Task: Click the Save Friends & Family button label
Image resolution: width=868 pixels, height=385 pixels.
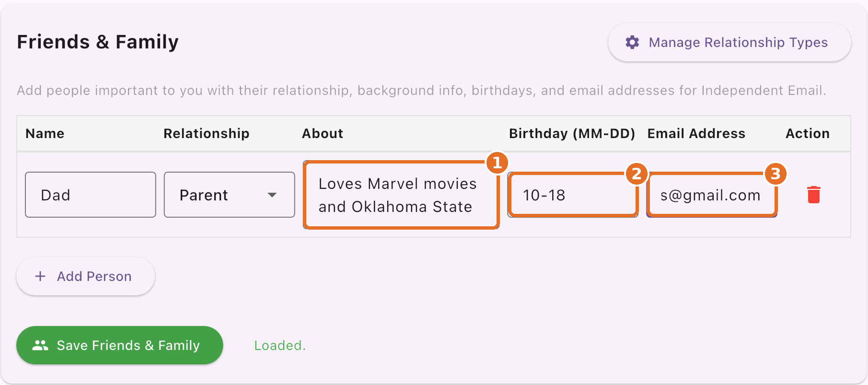Action: [x=128, y=345]
